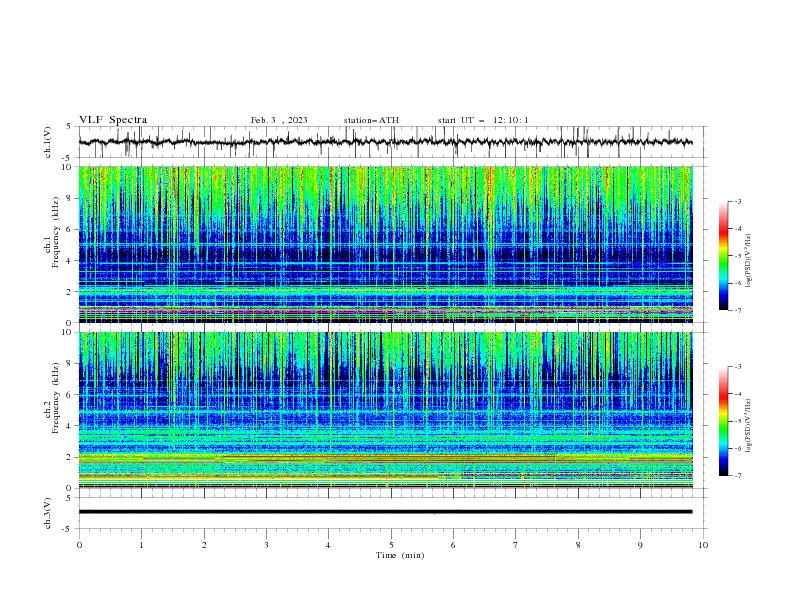This screenshot has height=612, width=792.
Task: Click the time axis tick label "2"
Action: click(204, 545)
